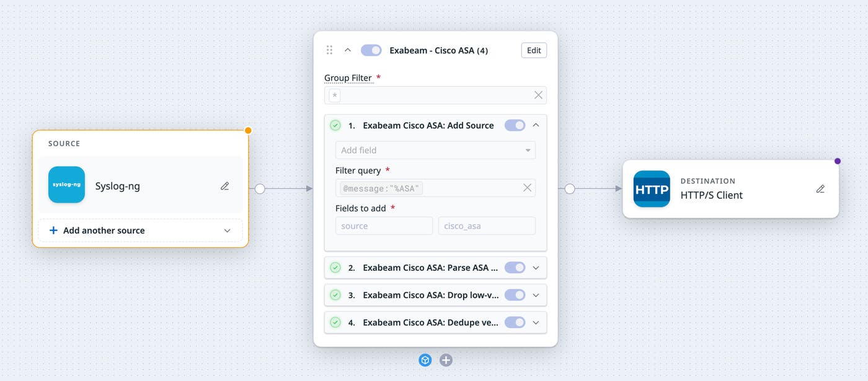
Task: Clear the Filter query using its X icon
Action: coord(527,188)
